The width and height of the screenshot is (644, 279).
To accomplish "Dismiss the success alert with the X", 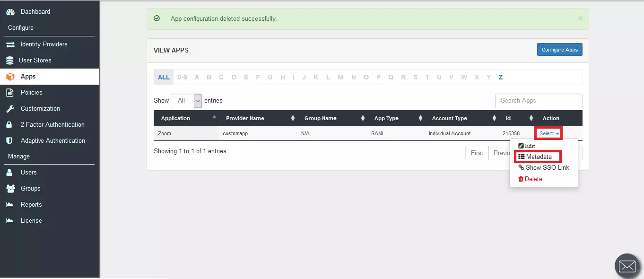I will pos(580,18).
